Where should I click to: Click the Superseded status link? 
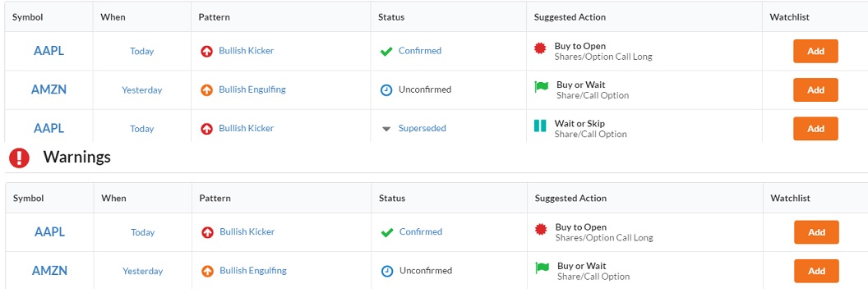[x=422, y=128]
